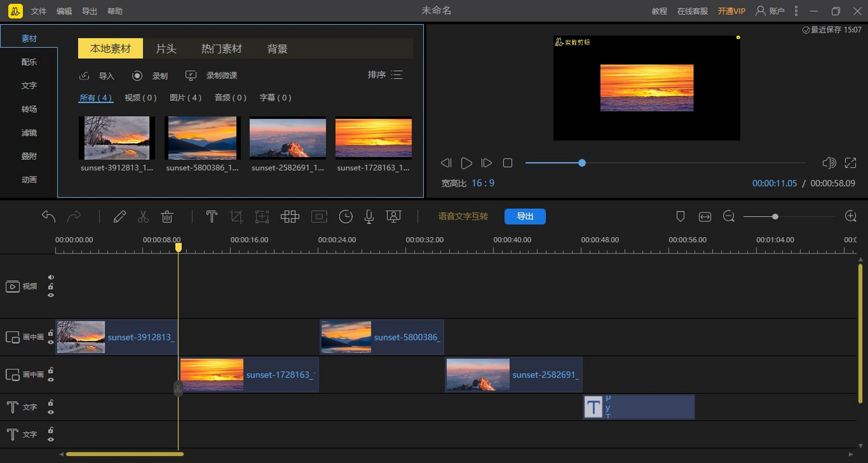Image resolution: width=868 pixels, height=463 pixels.
Task: Click the blue 导出 export button
Action: click(x=525, y=216)
